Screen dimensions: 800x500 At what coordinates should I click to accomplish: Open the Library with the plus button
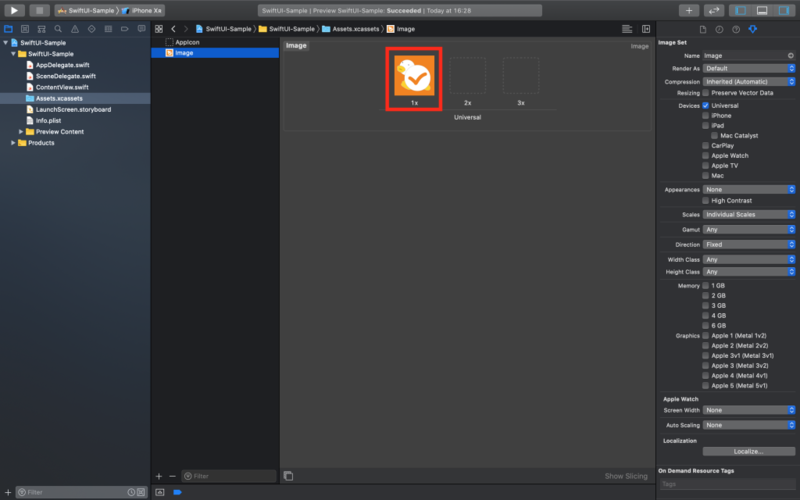689,10
